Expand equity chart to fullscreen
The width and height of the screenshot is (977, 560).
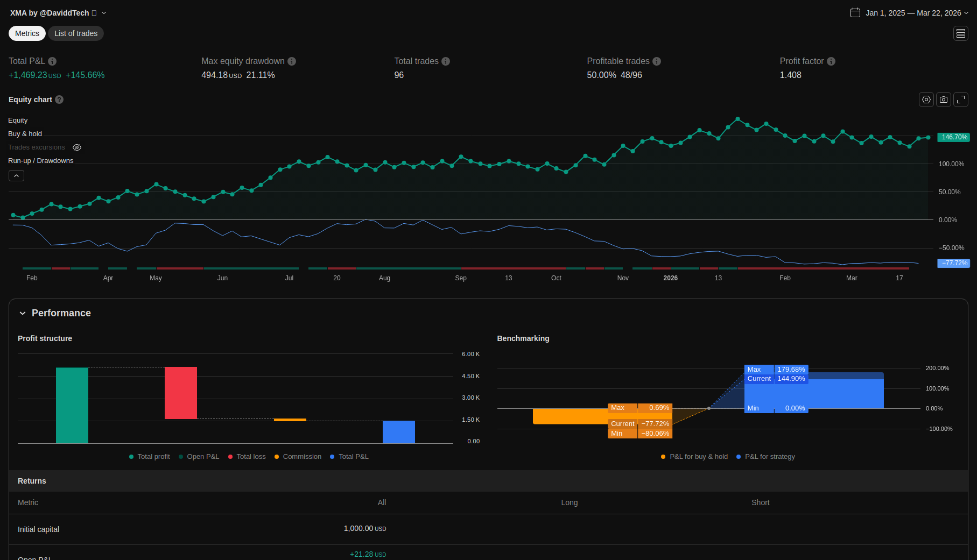point(960,100)
